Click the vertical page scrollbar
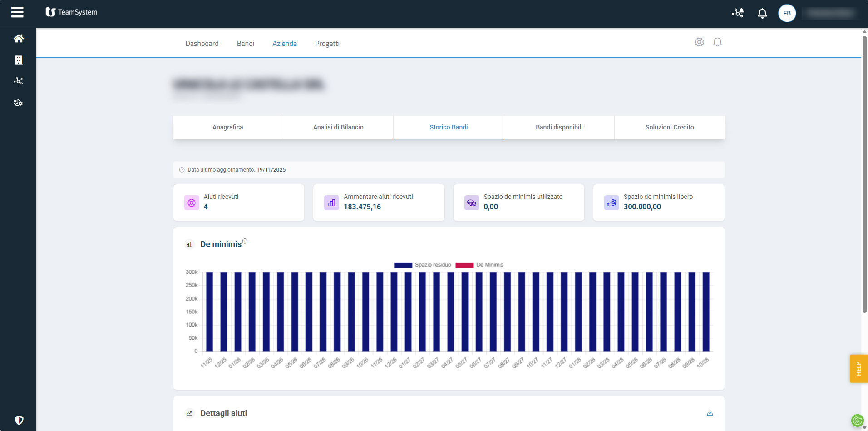Image resolution: width=868 pixels, height=431 pixels. [864, 173]
